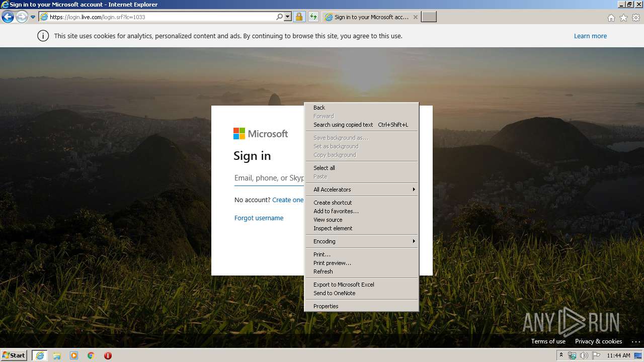Open the Terms of use link
Image resolution: width=644 pixels, height=362 pixels.
548,341
